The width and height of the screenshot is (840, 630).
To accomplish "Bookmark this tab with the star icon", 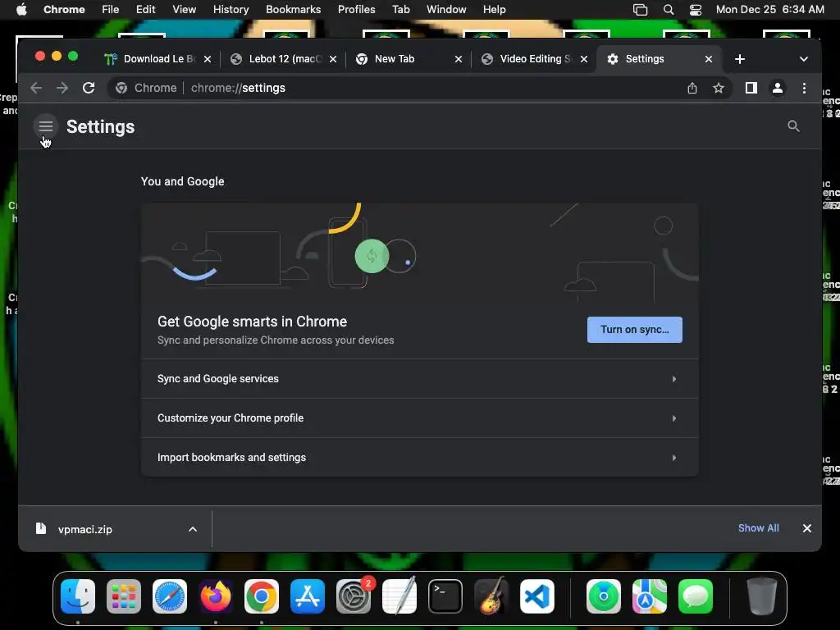I will 719,88.
